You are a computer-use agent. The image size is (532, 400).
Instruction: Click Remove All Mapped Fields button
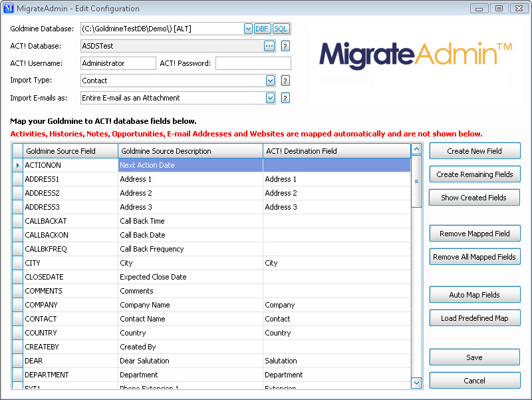[474, 257]
